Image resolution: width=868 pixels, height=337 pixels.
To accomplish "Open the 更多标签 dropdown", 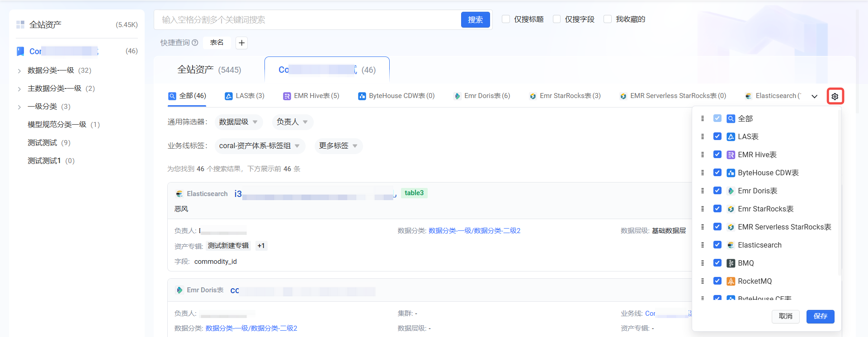I will [338, 146].
